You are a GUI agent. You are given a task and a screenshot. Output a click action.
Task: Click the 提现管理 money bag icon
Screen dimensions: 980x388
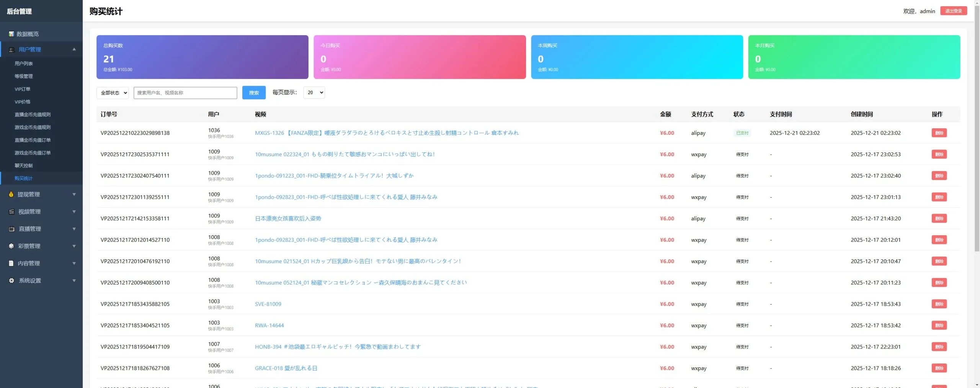click(x=11, y=194)
